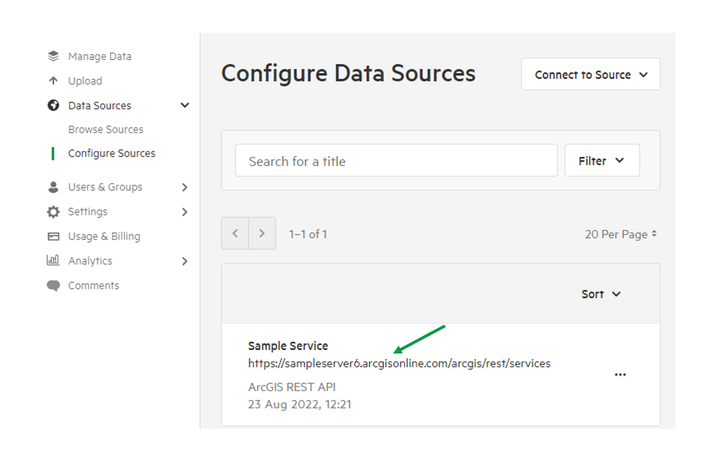Click the Users & Groups person icon
This screenshot has height=462, width=720.
point(53,187)
